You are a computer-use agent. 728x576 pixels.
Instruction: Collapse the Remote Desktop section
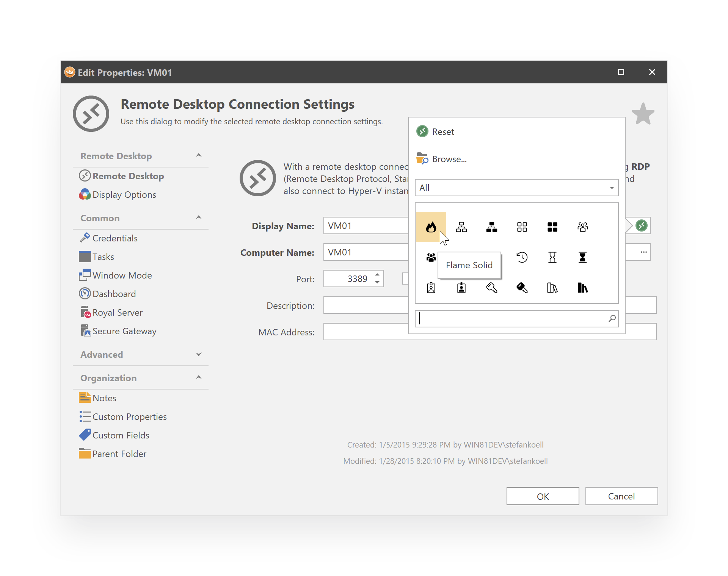tap(198, 155)
